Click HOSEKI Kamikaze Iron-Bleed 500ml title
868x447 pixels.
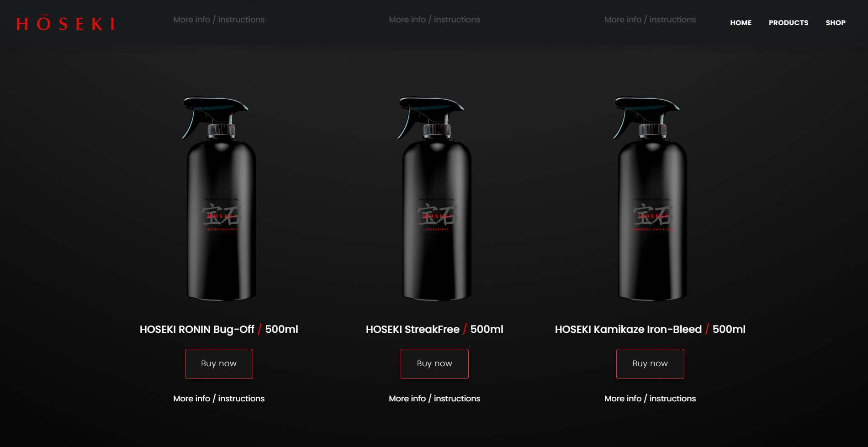point(650,329)
